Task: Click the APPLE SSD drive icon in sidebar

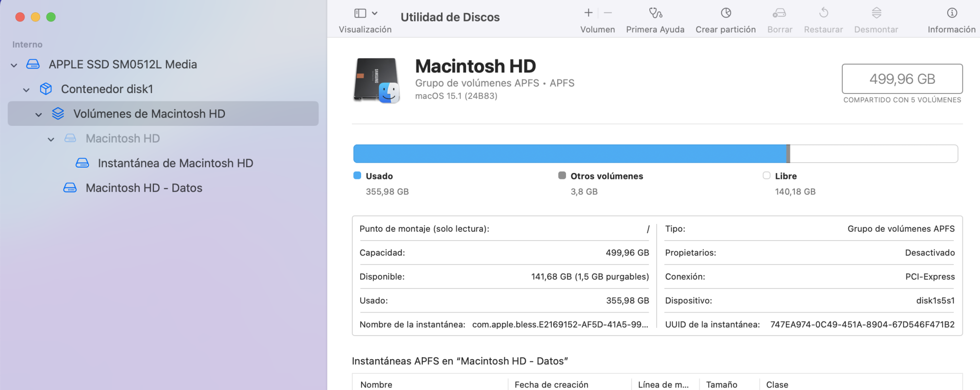Action: (33, 64)
